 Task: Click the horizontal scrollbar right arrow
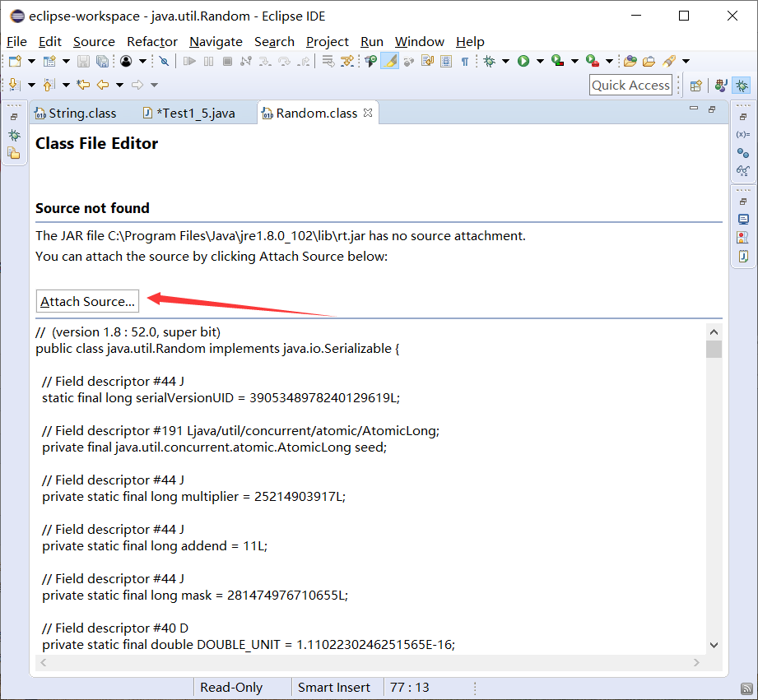coord(696,663)
